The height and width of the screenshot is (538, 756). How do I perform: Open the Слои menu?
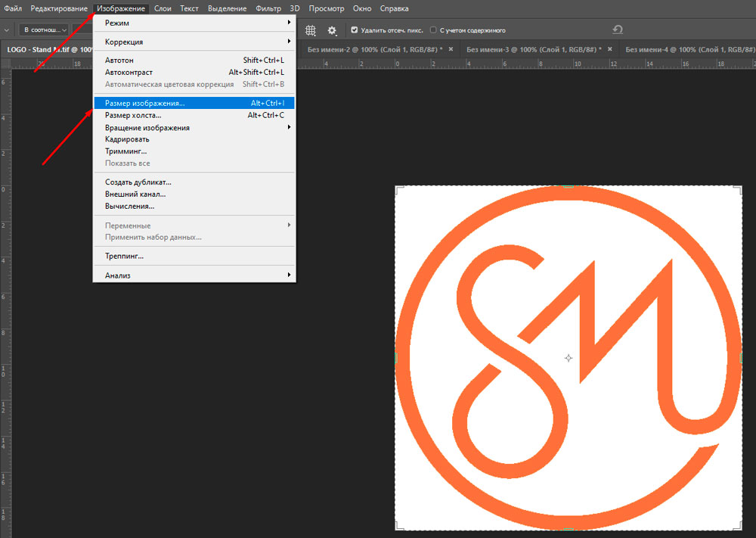(163, 8)
